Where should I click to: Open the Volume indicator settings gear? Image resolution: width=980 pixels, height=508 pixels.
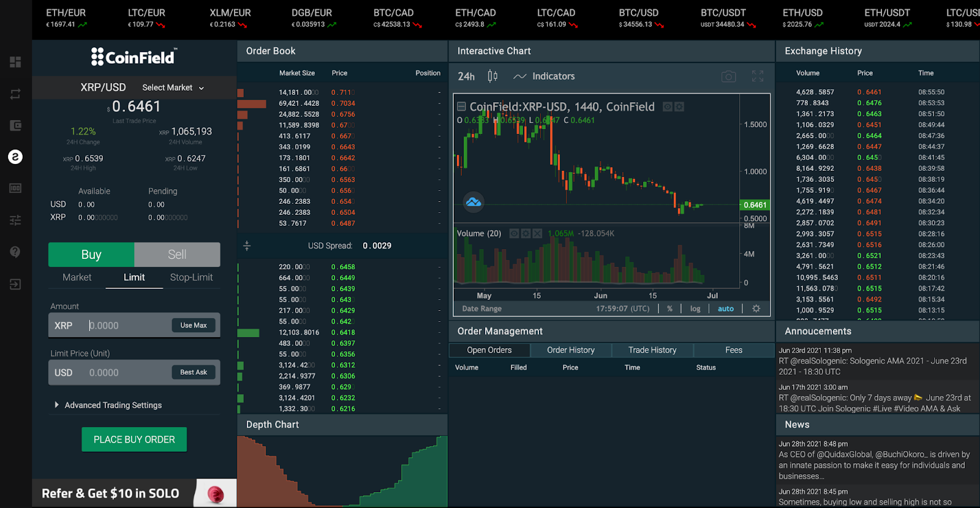(526, 233)
